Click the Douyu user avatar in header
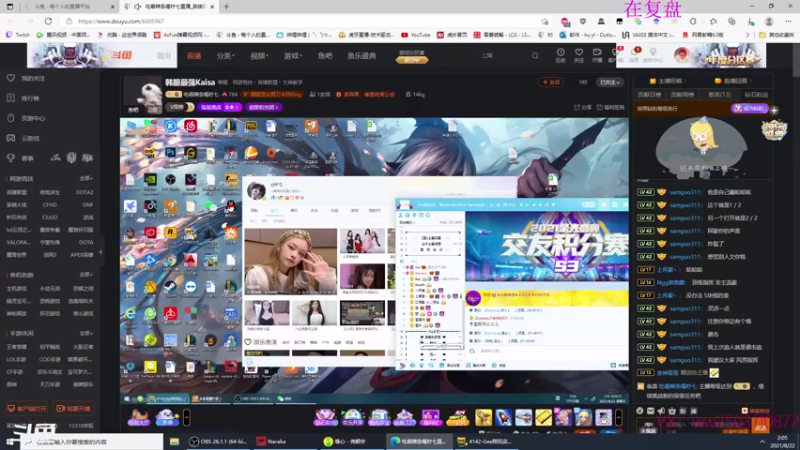This screenshot has height=450, width=800. (682, 55)
